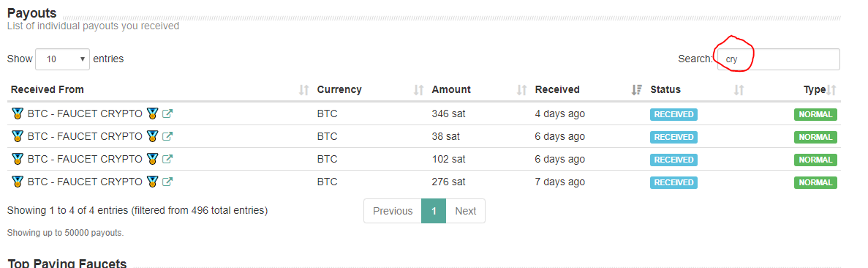Open the Show entries count dropdown

click(x=63, y=59)
